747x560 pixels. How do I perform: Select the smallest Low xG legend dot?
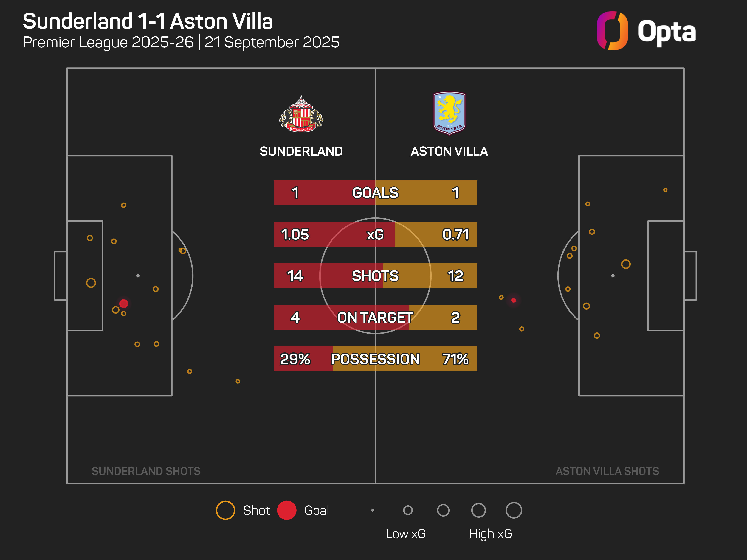pos(373,510)
